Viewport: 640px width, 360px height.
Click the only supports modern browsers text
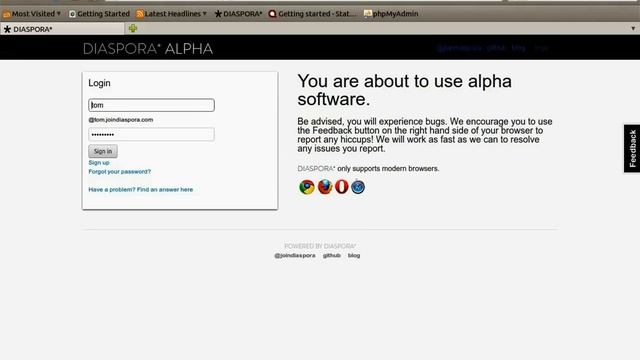388,169
